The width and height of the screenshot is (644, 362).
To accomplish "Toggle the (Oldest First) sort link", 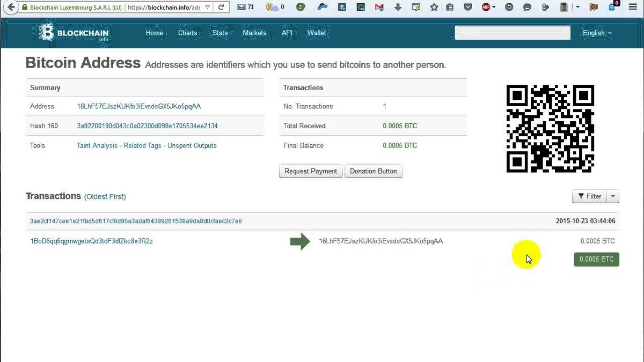I will (105, 197).
